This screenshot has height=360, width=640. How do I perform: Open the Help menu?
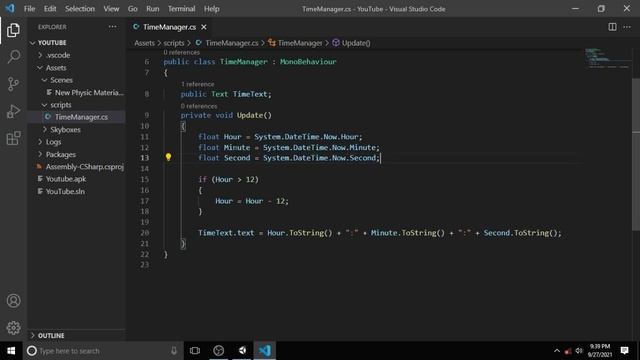[x=211, y=9]
